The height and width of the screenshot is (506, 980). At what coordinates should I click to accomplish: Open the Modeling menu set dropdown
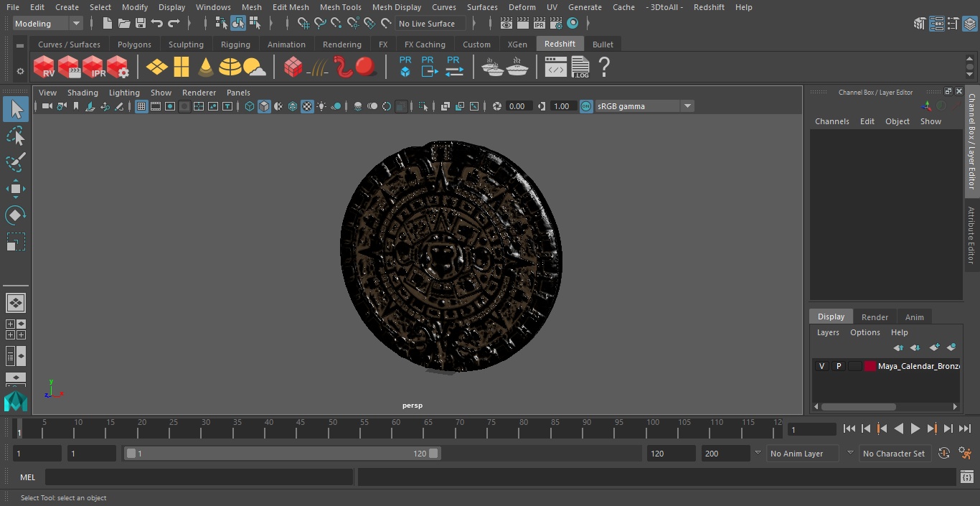[x=49, y=24]
